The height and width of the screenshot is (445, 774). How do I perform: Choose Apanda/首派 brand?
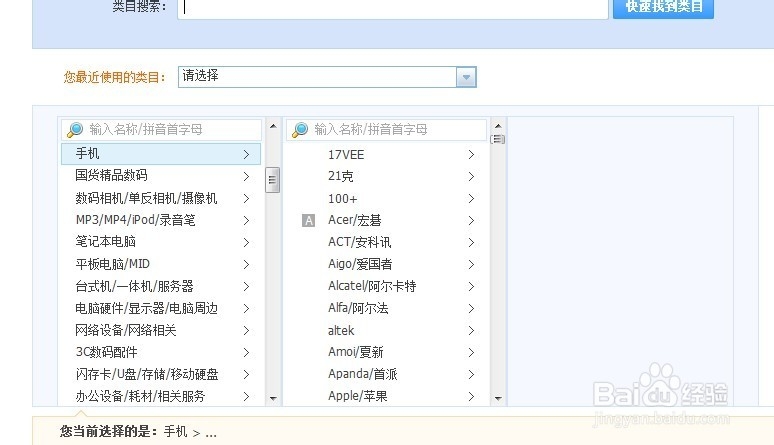pos(386,374)
